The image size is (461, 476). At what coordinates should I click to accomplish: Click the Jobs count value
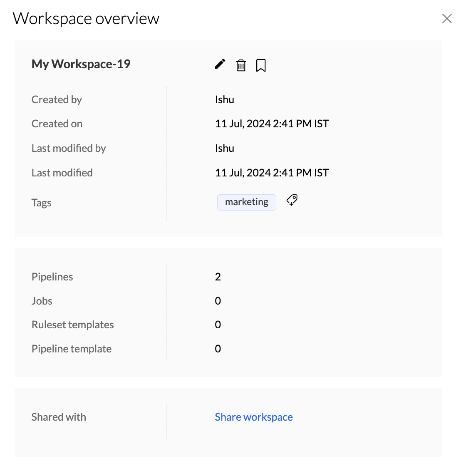218,301
